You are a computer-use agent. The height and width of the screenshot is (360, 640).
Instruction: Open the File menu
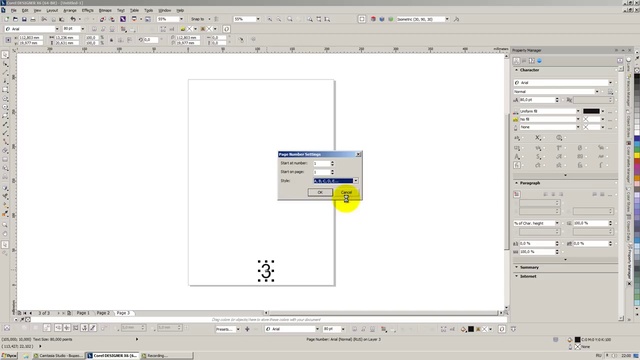[13, 10]
